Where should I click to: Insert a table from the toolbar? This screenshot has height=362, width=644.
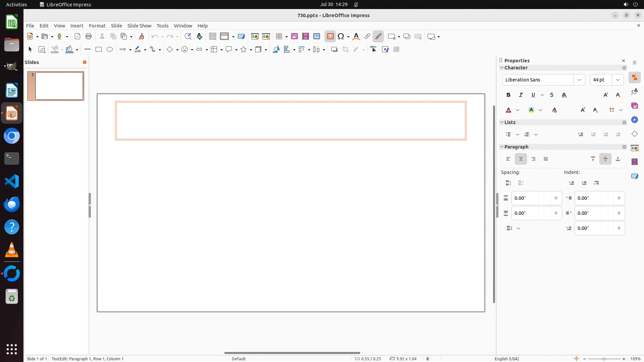[x=279, y=37]
